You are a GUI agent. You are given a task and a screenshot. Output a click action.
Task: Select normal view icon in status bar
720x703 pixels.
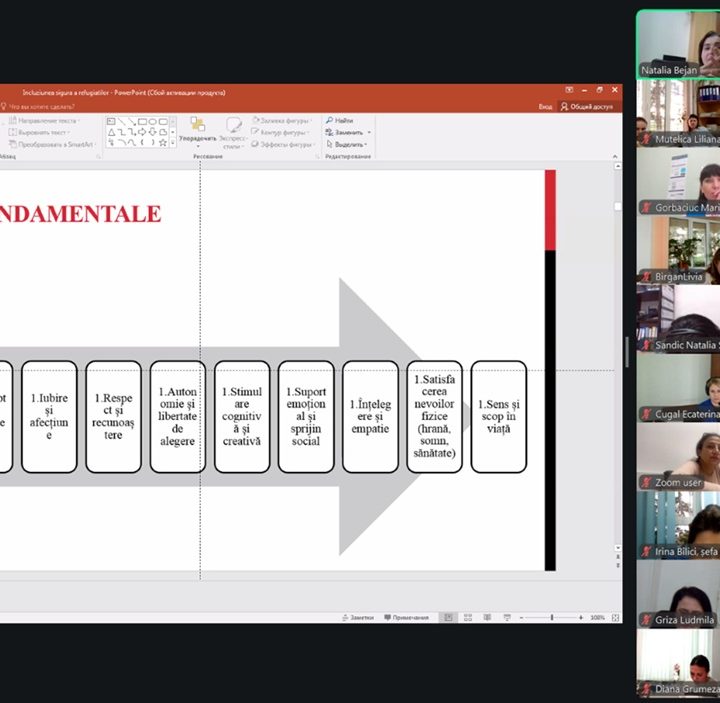[x=448, y=618]
